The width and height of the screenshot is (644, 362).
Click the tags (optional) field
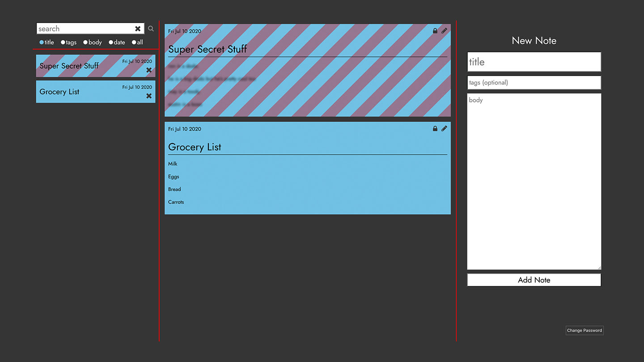(x=534, y=83)
